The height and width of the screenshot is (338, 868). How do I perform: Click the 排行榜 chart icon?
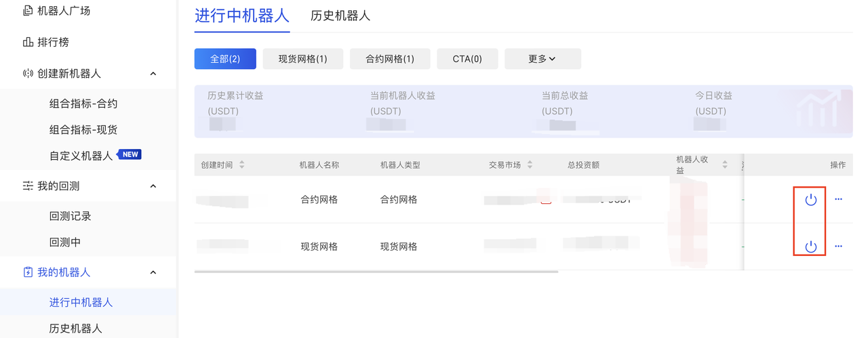coord(28,42)
